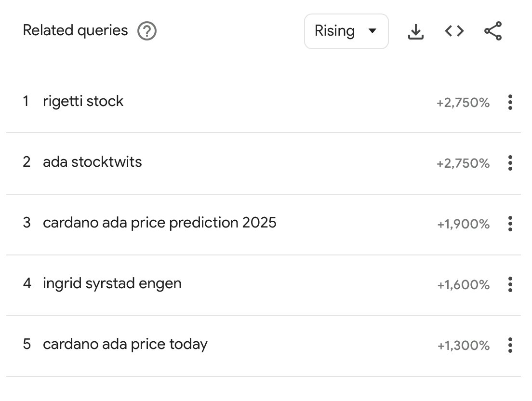Click the Related queries heading
The image size is (532, 401).
click(x=75, y=30)
